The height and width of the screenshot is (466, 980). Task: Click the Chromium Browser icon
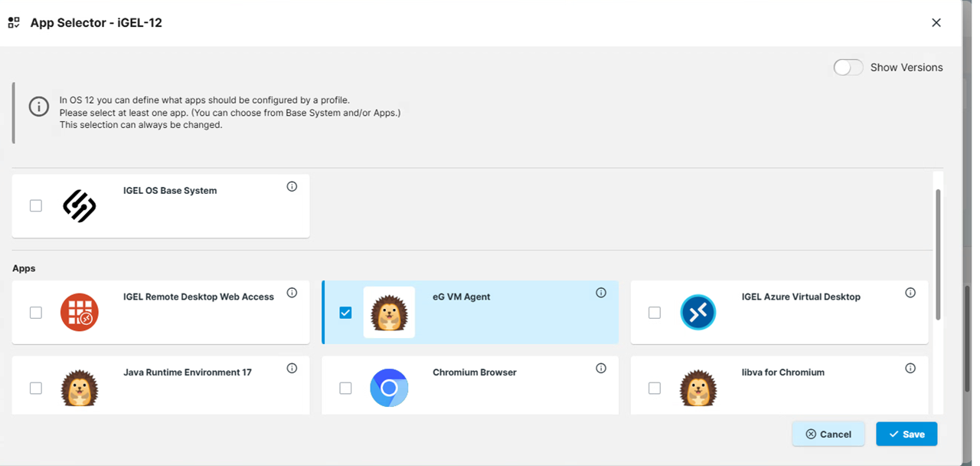(x=389, y=388)
